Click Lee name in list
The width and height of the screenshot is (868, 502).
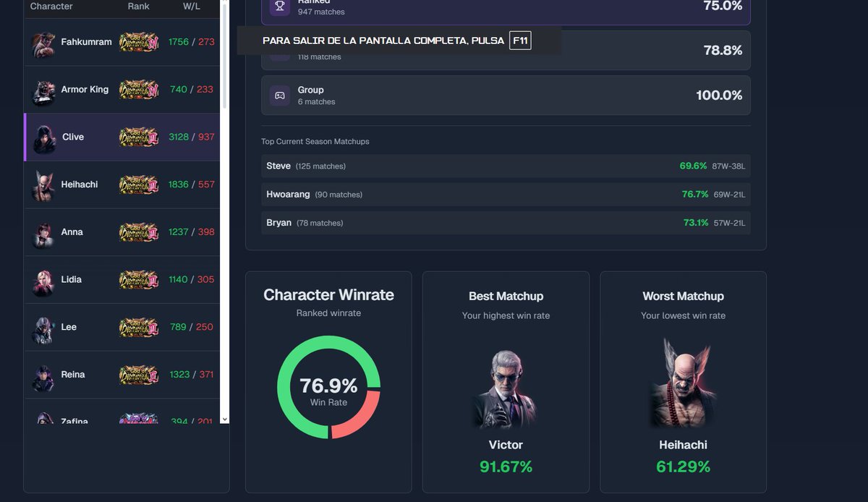(x=69, y=327)
